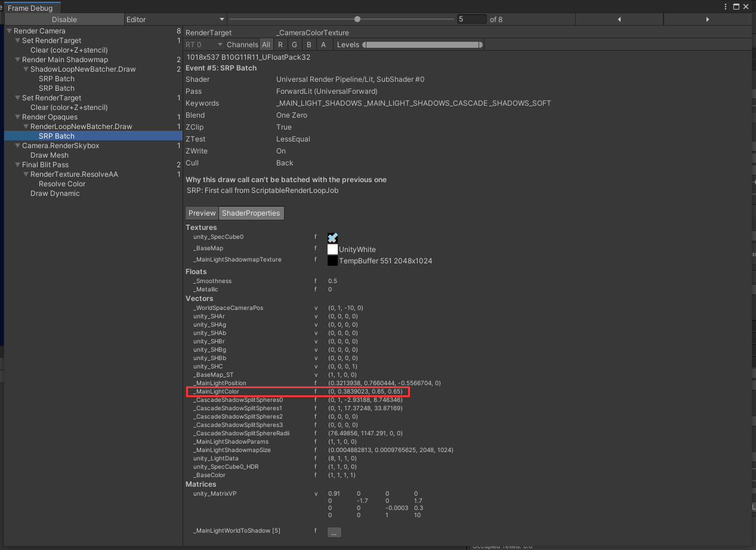Select the Draw Dynamic event
The image size is (756, 550).
[x=55, y=193]
